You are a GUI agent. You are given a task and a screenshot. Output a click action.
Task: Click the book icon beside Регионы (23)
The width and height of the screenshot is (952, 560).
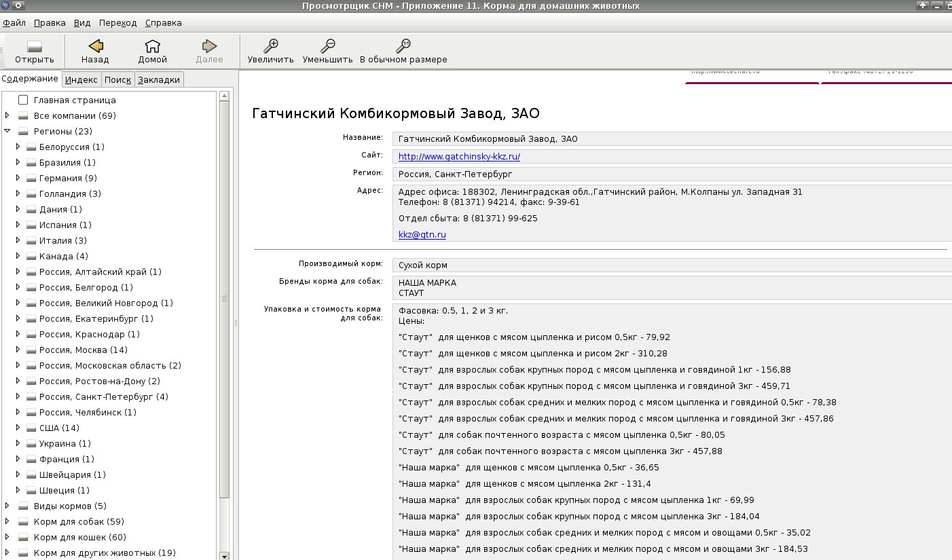tap(24, 132)
